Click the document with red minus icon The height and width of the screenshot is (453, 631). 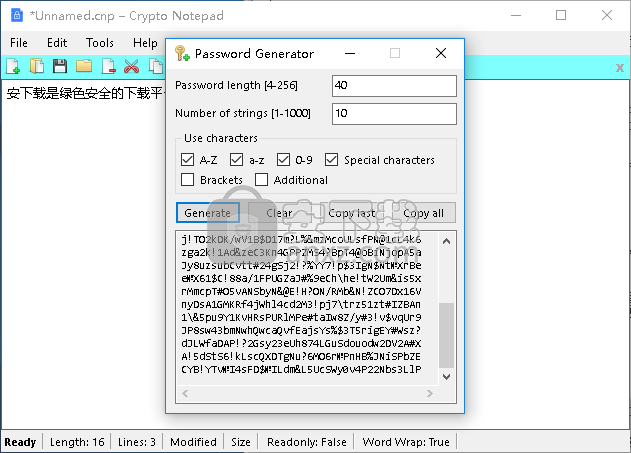point(108,66)
